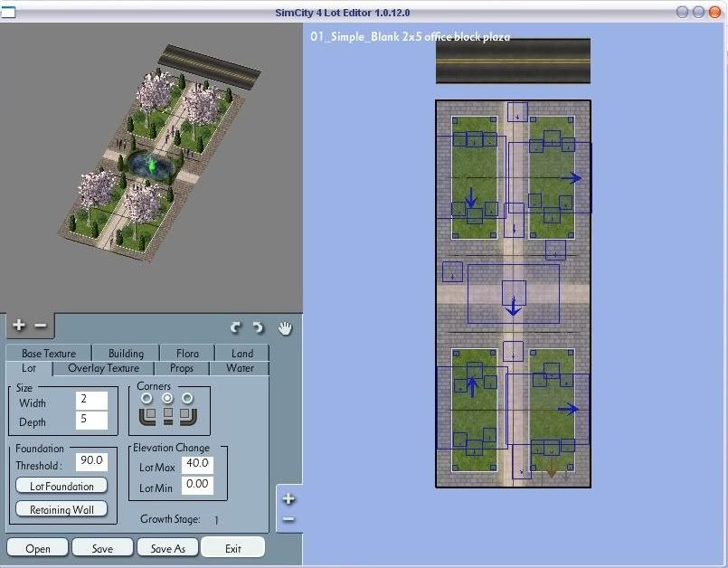Image resolution: width=728 pixels, height=568 pixels.
Task: Click the Open button
Action: tap(38, 548)
